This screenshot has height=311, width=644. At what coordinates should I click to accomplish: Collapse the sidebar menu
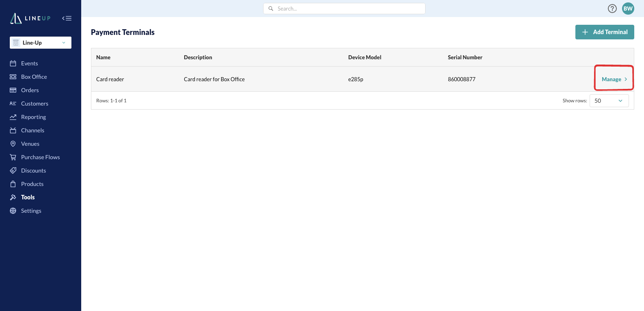click(67, 18)
